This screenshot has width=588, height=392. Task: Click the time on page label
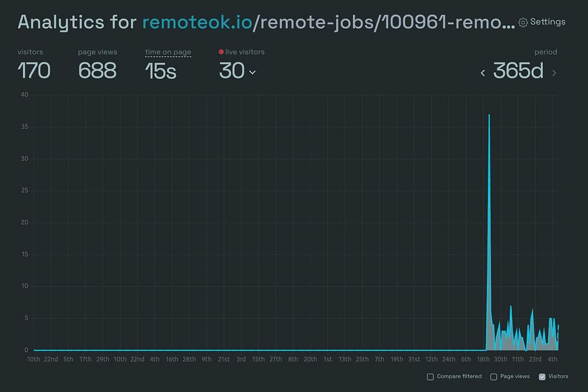[x=168, y=52]
